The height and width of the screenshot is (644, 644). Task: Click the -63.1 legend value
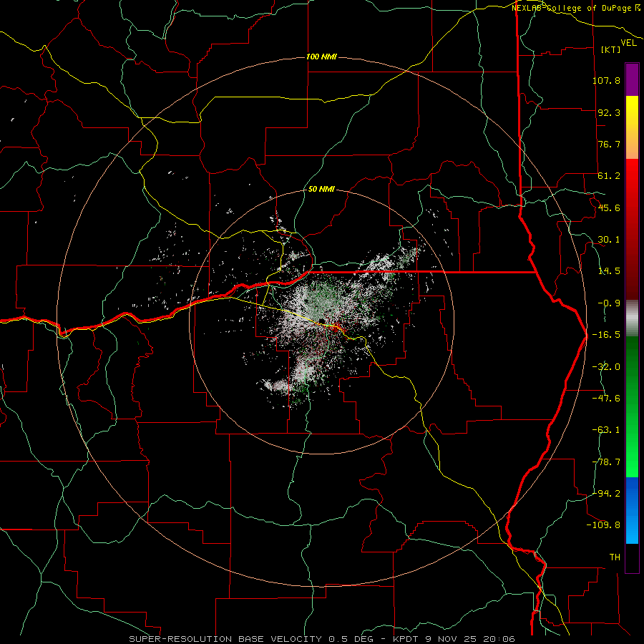pyautogui.click(x=606, y=430)
